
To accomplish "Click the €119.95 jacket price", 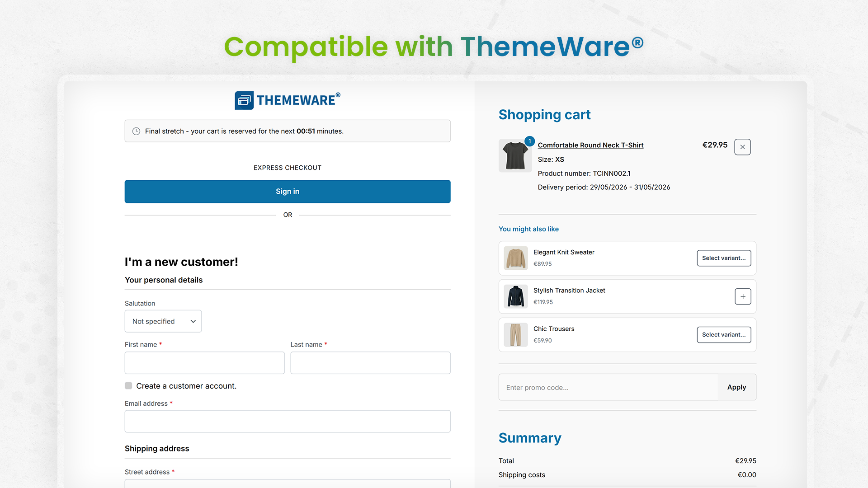I will click(543, 302).
